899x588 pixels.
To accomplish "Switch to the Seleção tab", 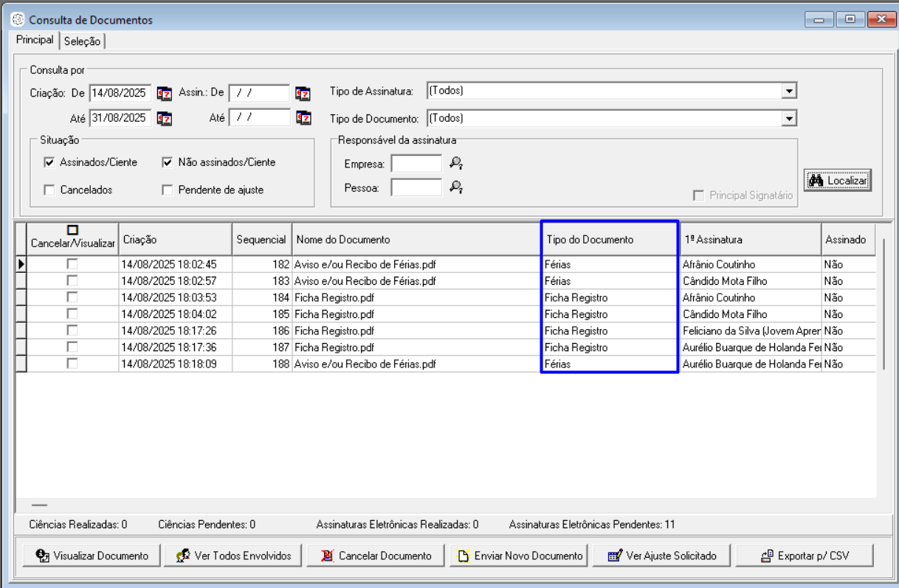I will click(82, 41).
